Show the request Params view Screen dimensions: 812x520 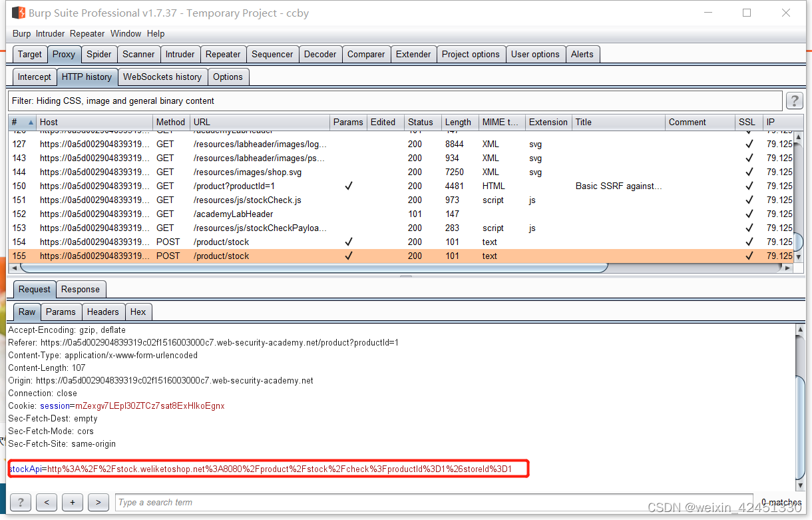(61, 312)
